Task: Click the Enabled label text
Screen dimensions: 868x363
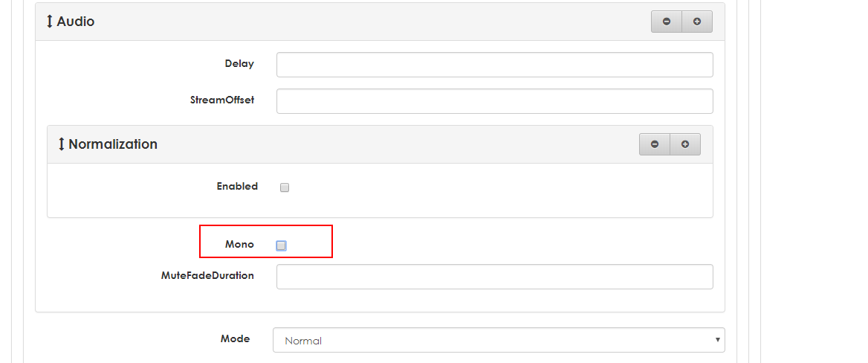Action: coord(237,187)
